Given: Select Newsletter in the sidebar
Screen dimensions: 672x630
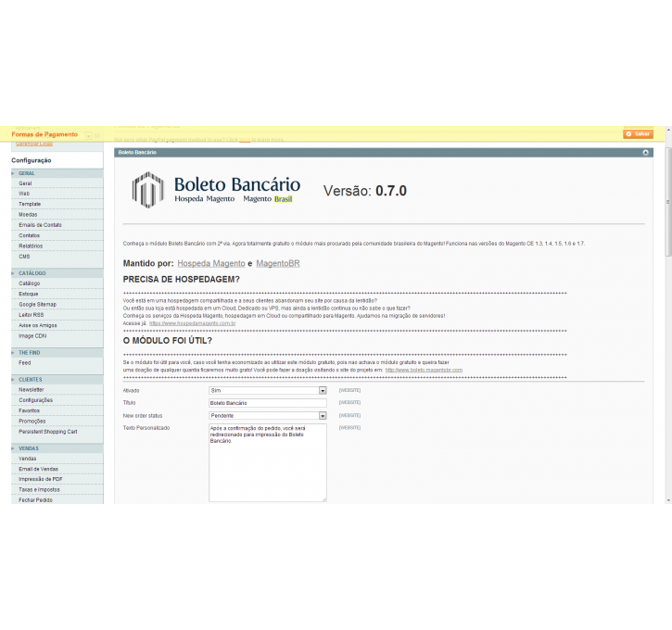Looking at the screenshot, I should coord(57,390).
